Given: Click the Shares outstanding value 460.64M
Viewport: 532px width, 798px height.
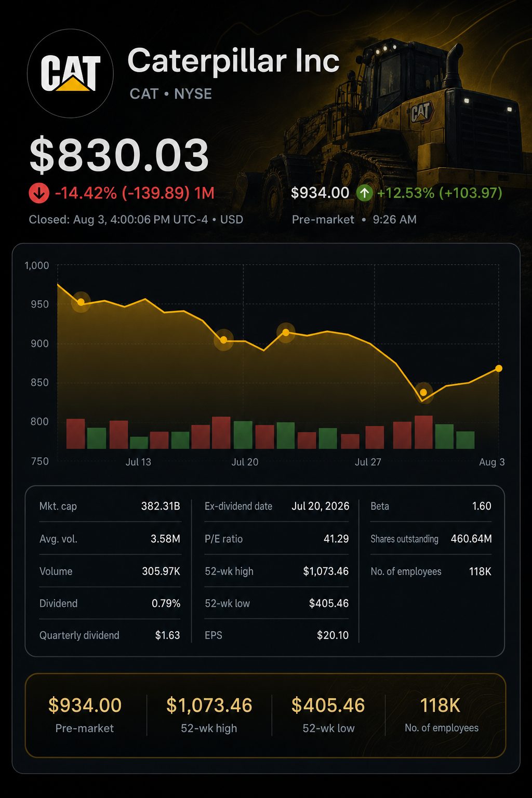Looking at the screenshot, I should coord(471,539).
